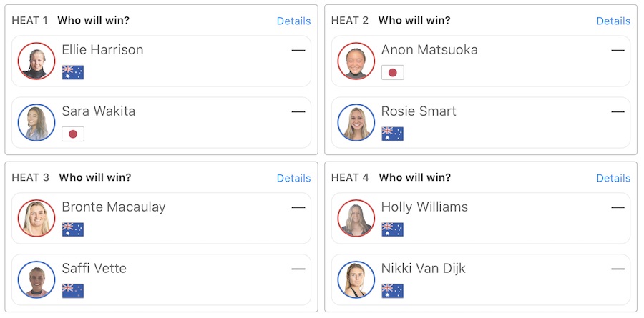Screen dimensions: 644x318
Task: Open Details for Heat 1
Action: point(293,21)
